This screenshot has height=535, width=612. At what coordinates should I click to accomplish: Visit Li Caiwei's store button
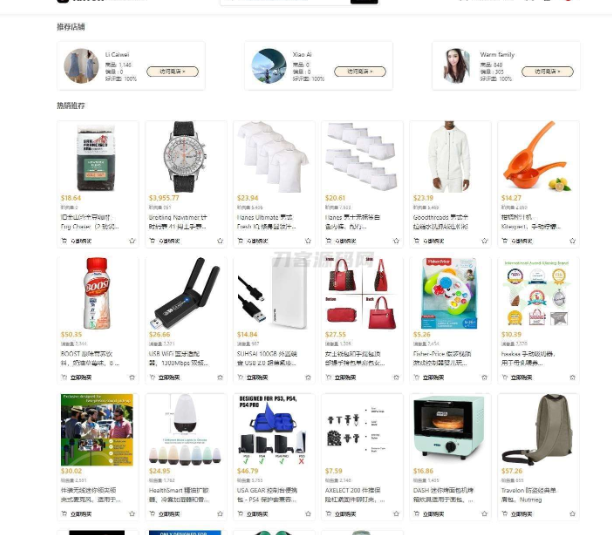pyautogui.click(x=173, y=71)
